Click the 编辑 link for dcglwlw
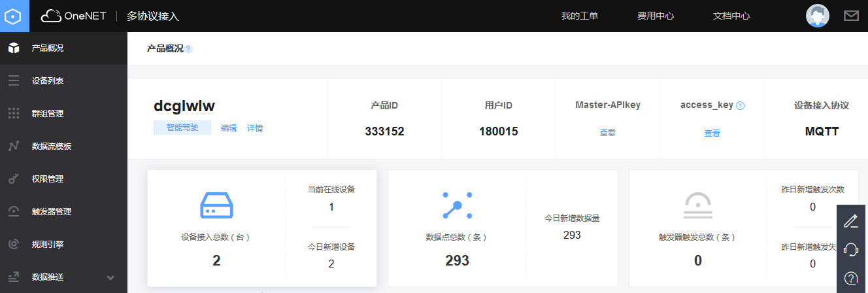This screenshot has width=868, height=293. [229, 128]
